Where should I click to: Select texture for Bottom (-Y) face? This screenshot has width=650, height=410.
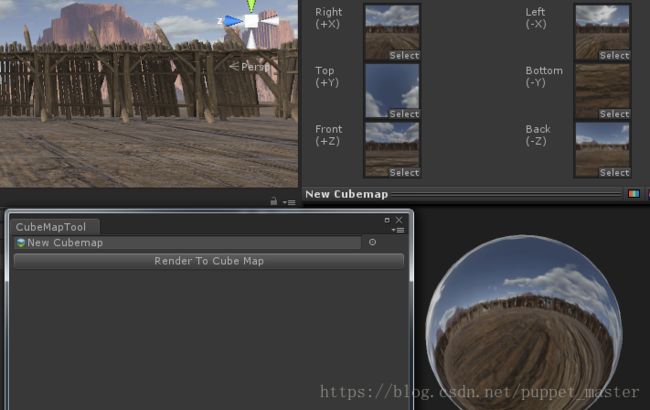point(614,114)
